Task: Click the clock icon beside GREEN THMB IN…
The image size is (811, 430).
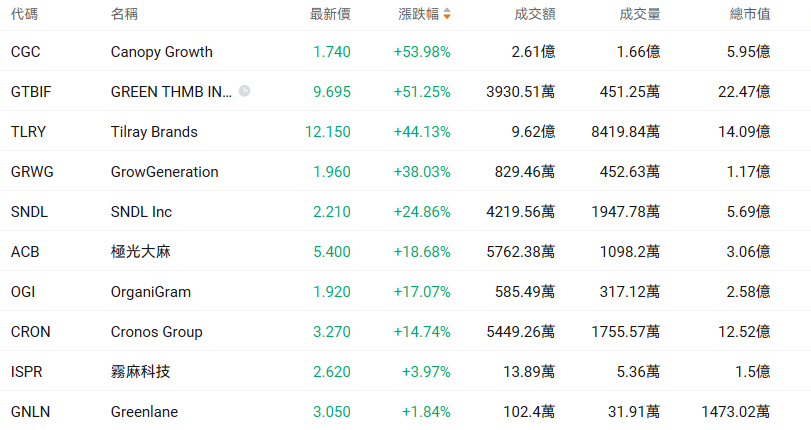Action: [x=245, y=91]
